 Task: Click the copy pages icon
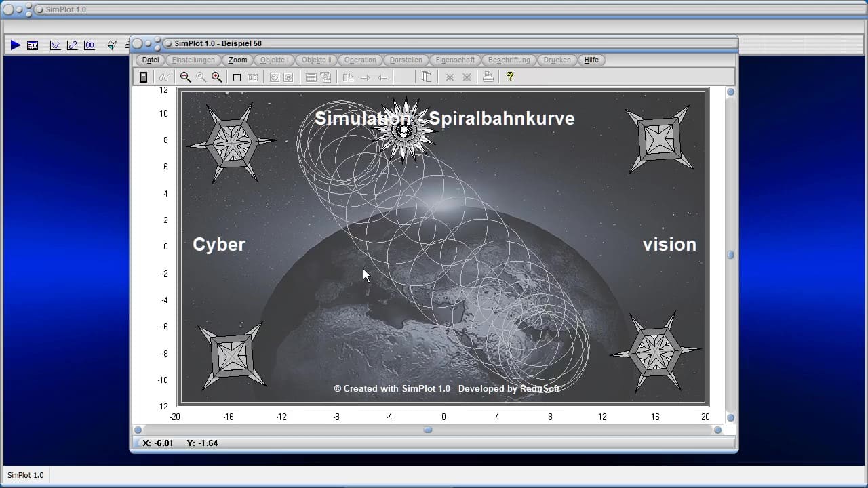426,77
